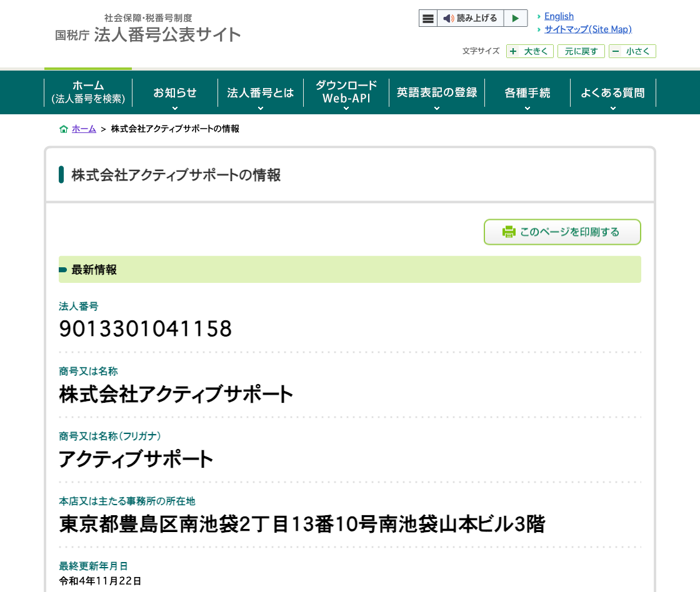This screenshot has height=592, width=700.
Task: Reset text size with 元に戻す
Action: [x=581, y=51]
